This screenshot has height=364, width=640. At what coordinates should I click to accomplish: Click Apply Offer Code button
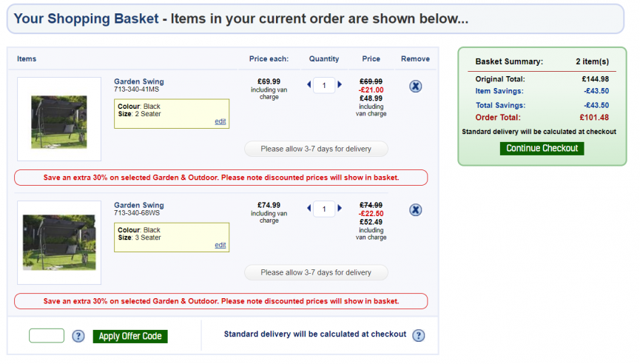pos(130,336)
